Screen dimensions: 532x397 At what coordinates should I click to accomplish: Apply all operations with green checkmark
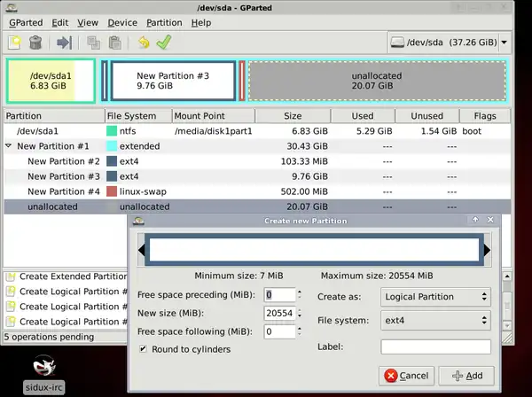164,42
